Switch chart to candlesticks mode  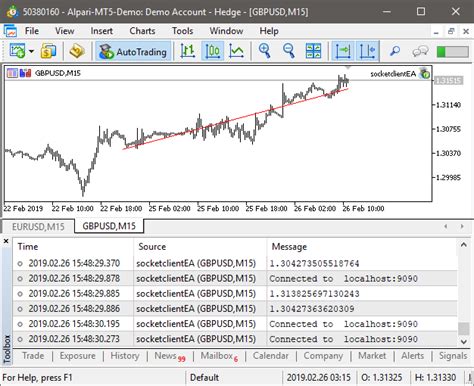click(212, 51)
